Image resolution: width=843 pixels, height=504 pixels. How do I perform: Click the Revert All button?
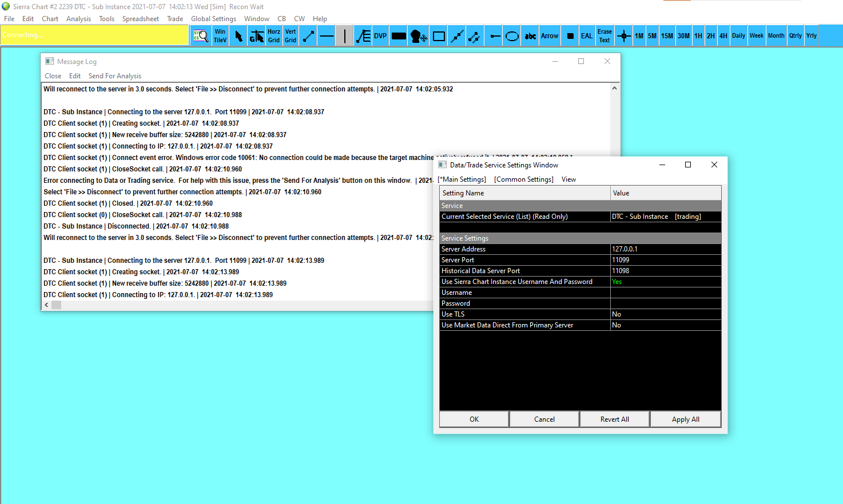(x=615, y=419)
